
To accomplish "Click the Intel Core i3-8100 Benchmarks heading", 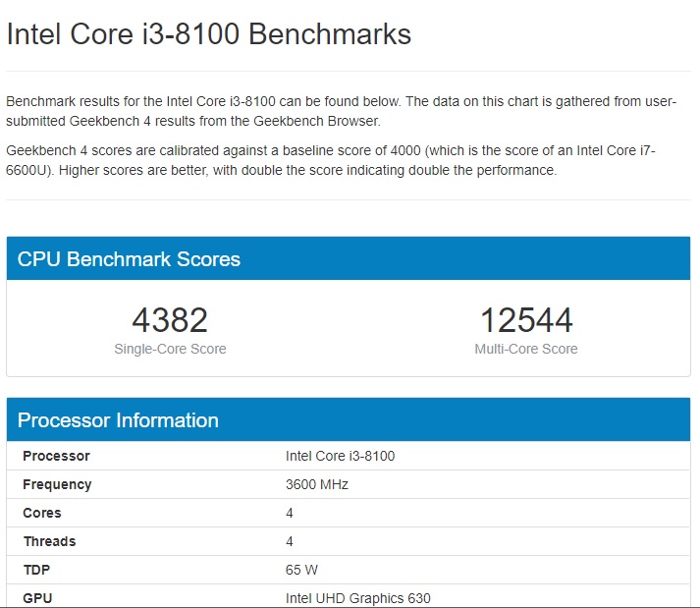I will tap(209, 34).
